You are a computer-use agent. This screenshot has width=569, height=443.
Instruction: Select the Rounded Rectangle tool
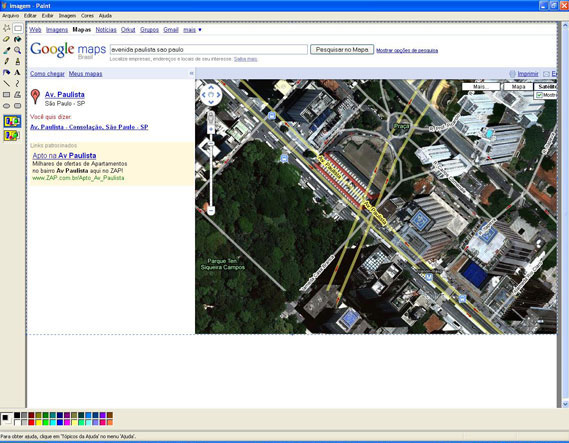click(x=17, y=106)
